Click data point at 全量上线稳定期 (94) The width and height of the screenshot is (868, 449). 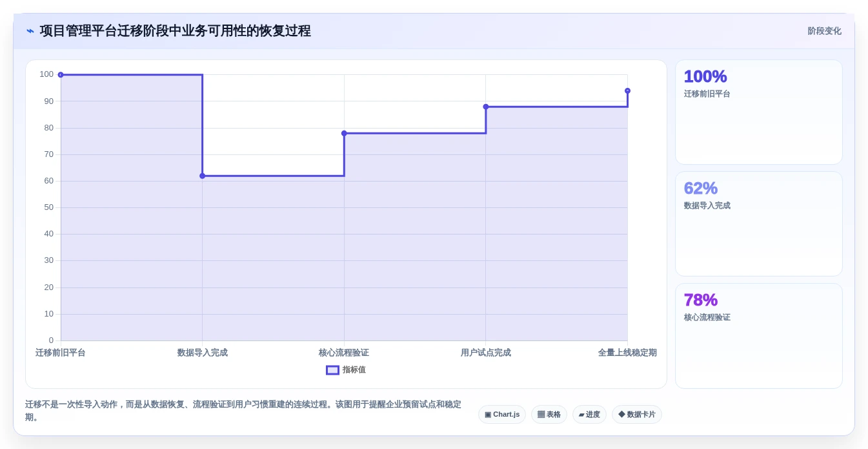627,91
